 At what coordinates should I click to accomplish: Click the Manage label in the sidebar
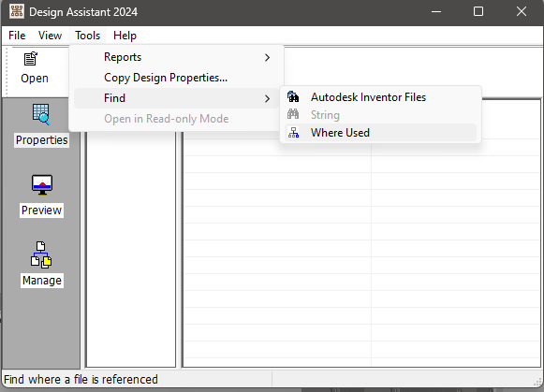42,281
